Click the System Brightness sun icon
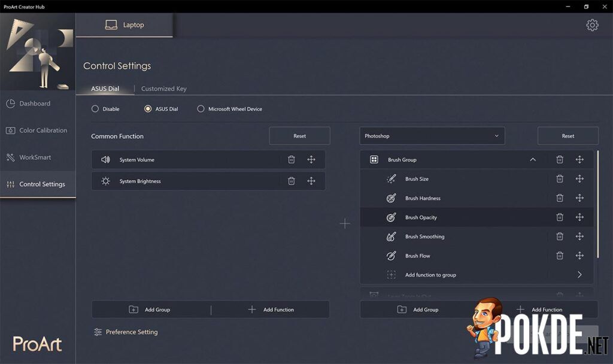613x364 pixels. [x=105, y=181]
